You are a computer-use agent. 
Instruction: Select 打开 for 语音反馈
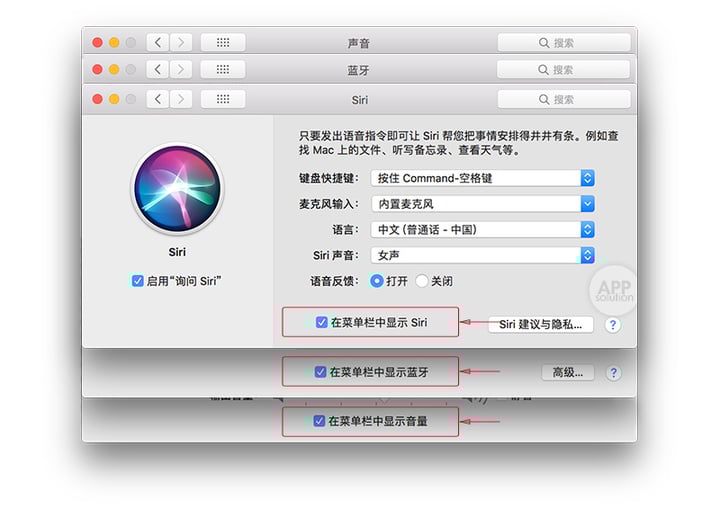[x=377, y=281]
